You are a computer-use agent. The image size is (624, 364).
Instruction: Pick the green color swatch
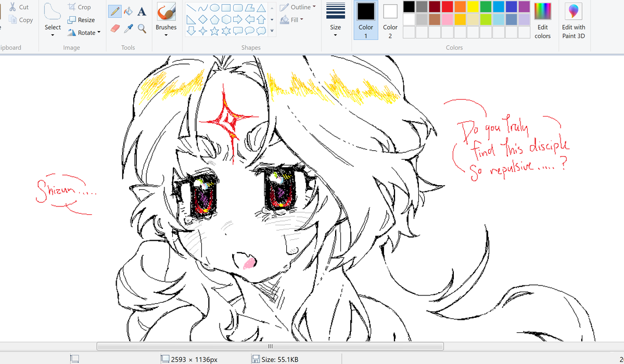(486, 7)
